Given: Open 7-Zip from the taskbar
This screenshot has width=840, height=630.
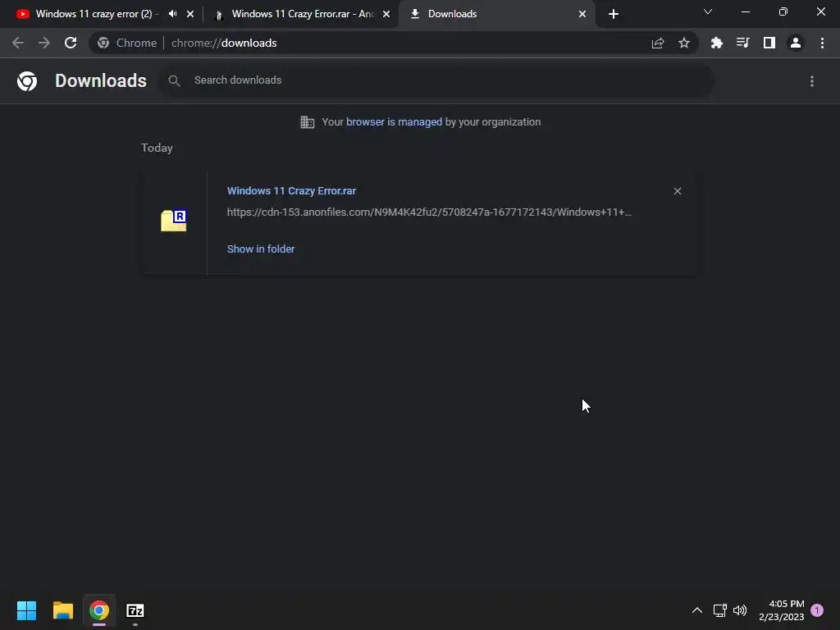Looking at the screenshot, I should 135,610.
